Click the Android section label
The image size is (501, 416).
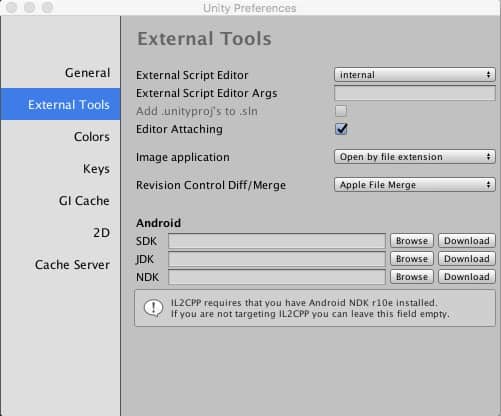click(158, 223)
